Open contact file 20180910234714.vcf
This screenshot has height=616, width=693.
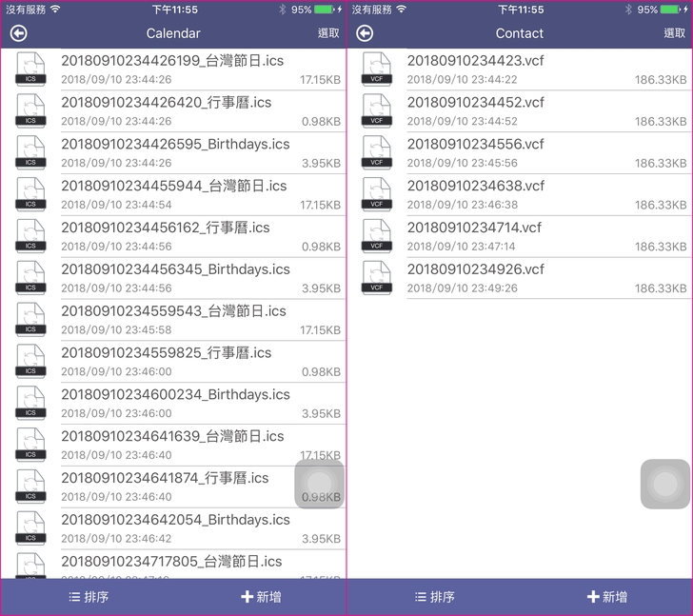tap(520, 236)
